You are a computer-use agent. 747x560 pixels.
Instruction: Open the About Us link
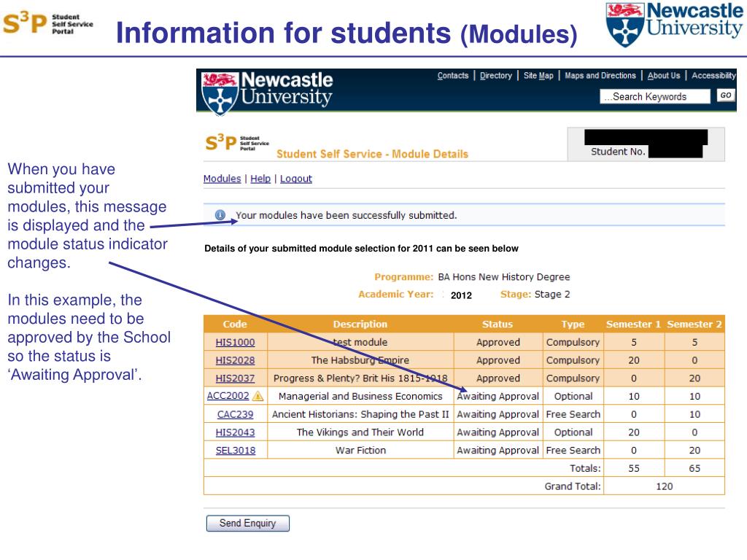[664, 75]
